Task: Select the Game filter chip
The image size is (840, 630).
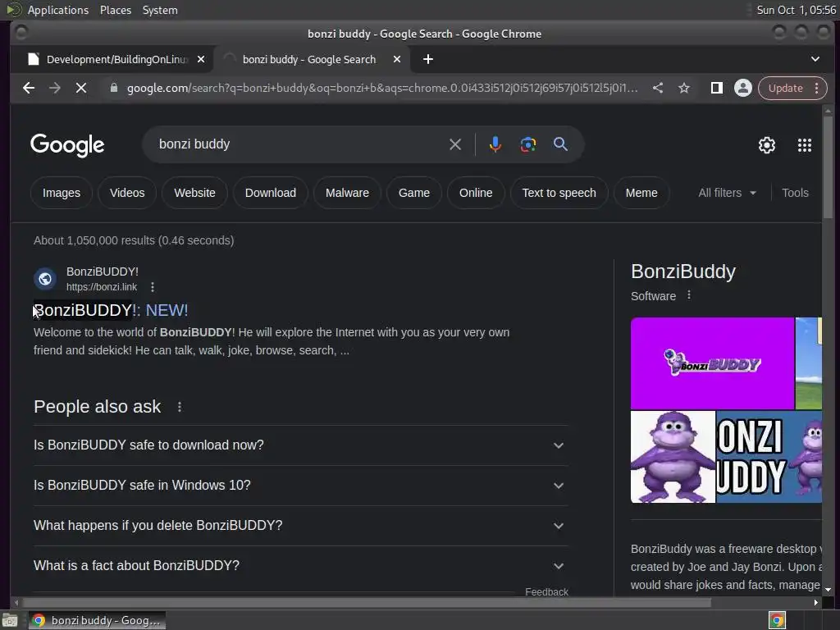Action: click(414, 193)
